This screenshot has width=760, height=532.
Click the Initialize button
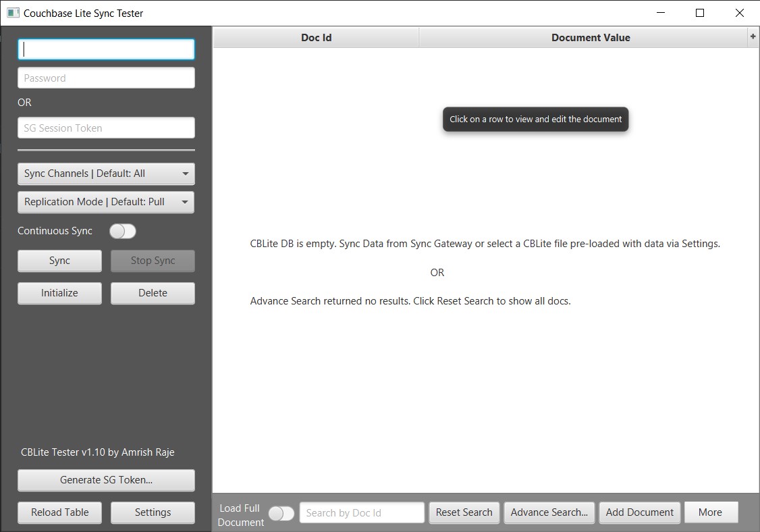point(59,293)
